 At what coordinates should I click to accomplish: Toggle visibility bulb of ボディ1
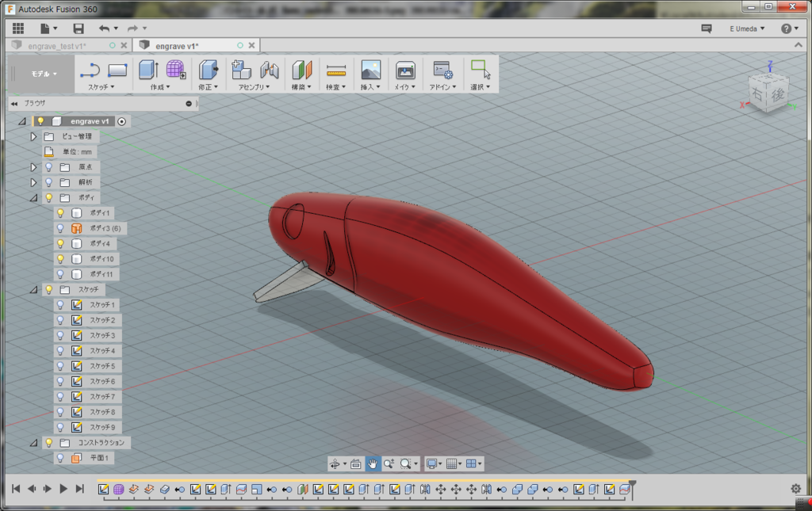(x=60, y=213)
